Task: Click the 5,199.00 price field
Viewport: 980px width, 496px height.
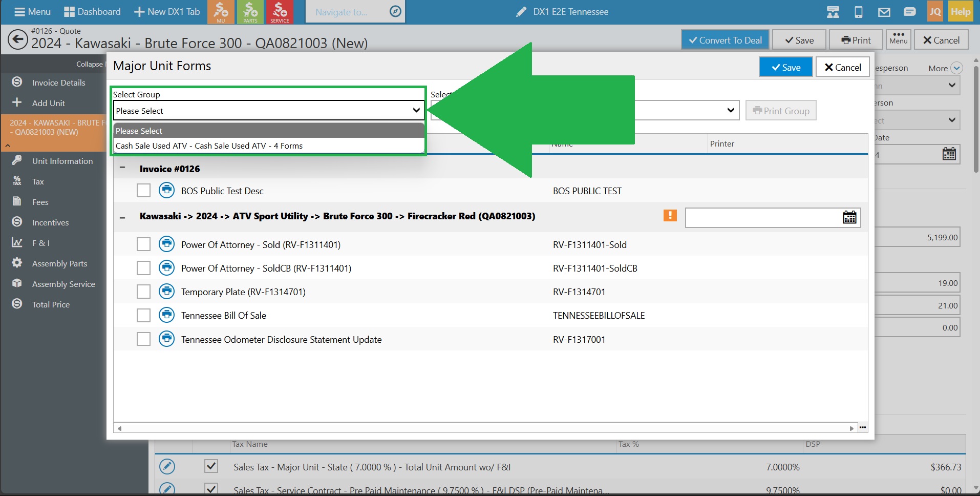Action: point(917,237)
